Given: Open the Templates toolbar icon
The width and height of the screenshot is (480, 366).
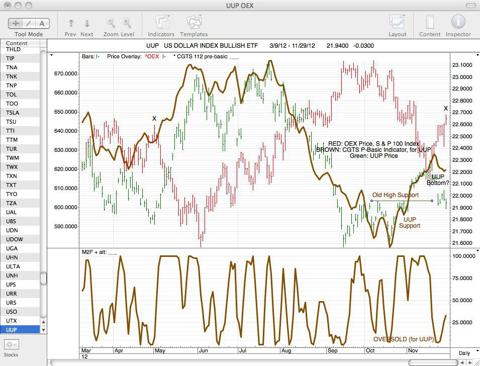Looking at the screenshot, I should [x=194, y=23].
